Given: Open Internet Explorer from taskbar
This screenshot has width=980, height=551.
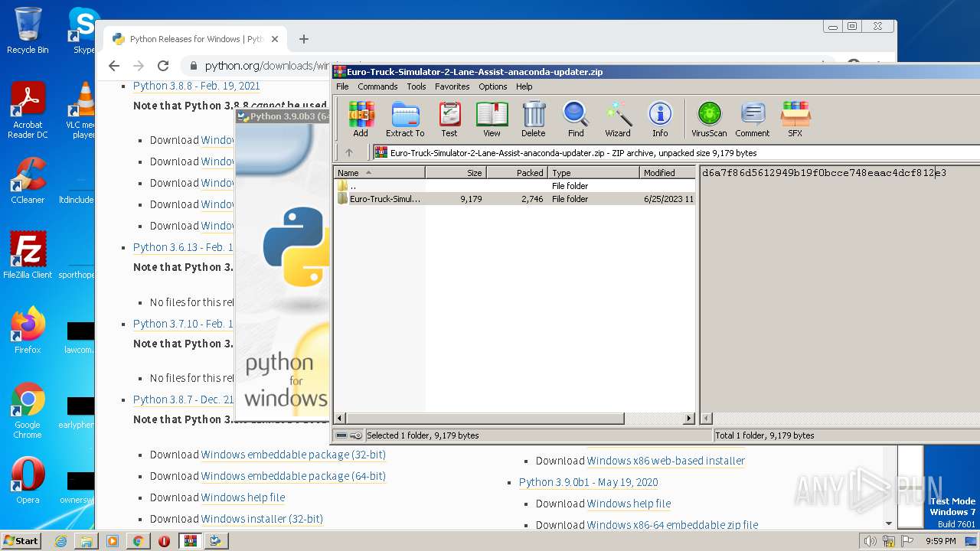Looking at the screenshot, I should pos(60,541).
